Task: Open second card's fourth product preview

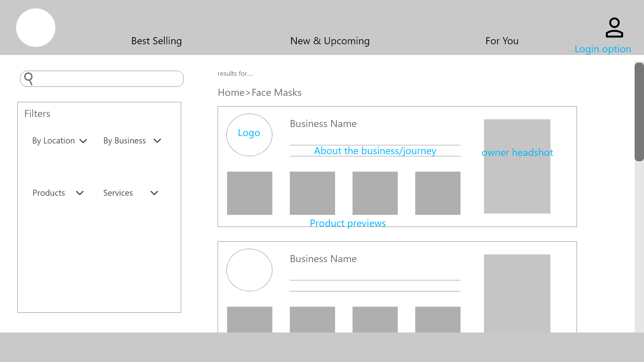Action: pos(438,319)
